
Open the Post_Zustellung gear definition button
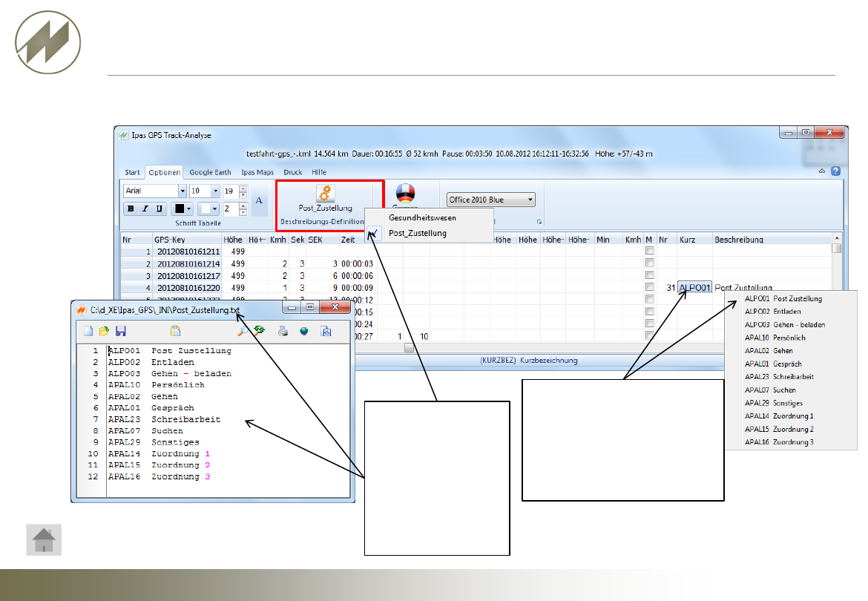[x=325, y=199]
